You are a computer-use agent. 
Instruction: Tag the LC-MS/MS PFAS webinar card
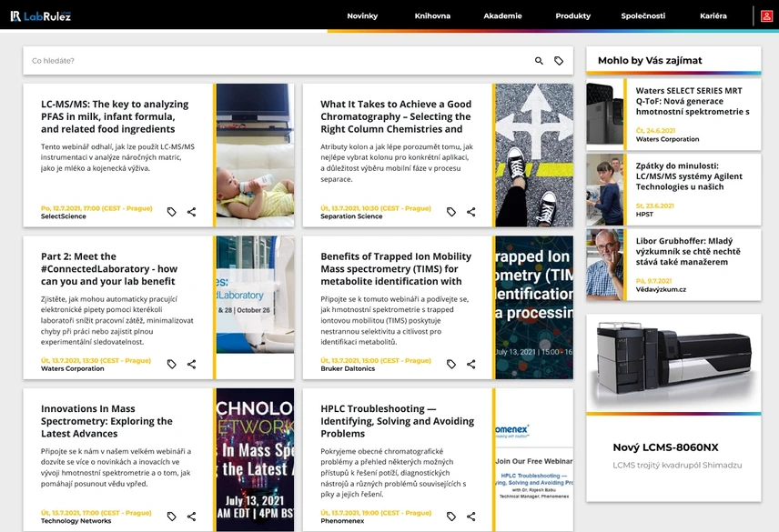point(171,212)
